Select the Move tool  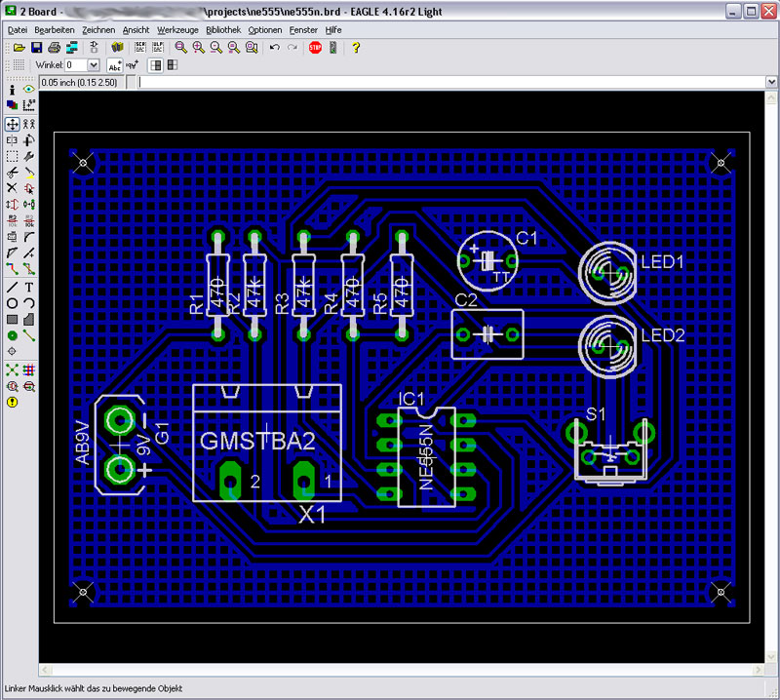click(x=12, y=124)
